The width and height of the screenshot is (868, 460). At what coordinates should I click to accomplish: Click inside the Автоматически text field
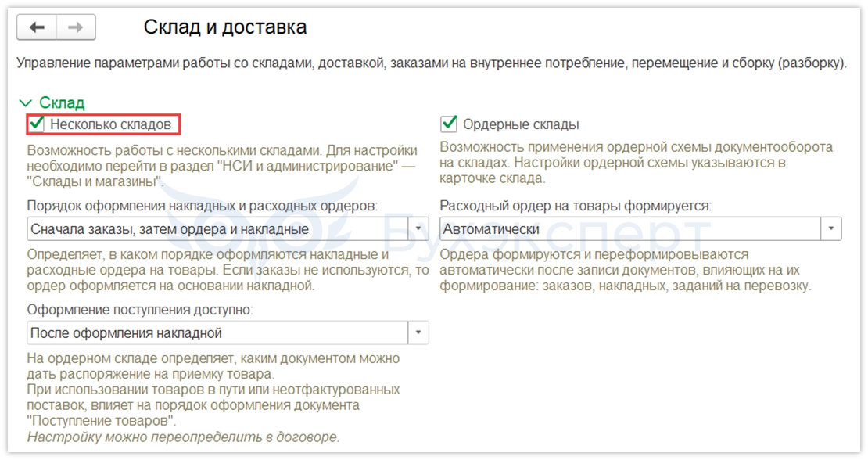[629, 229]
